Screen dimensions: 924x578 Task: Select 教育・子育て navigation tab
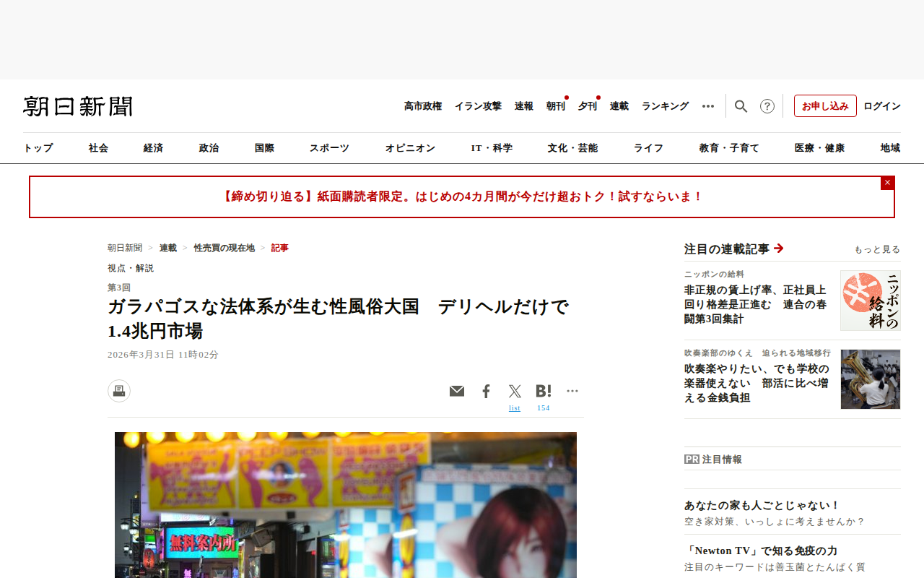[x=729, y=148]
